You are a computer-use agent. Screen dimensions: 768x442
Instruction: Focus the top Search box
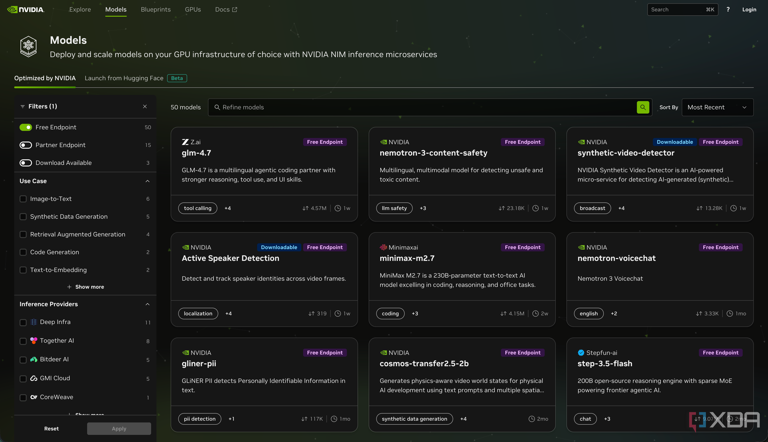click(x=682, y=9)
